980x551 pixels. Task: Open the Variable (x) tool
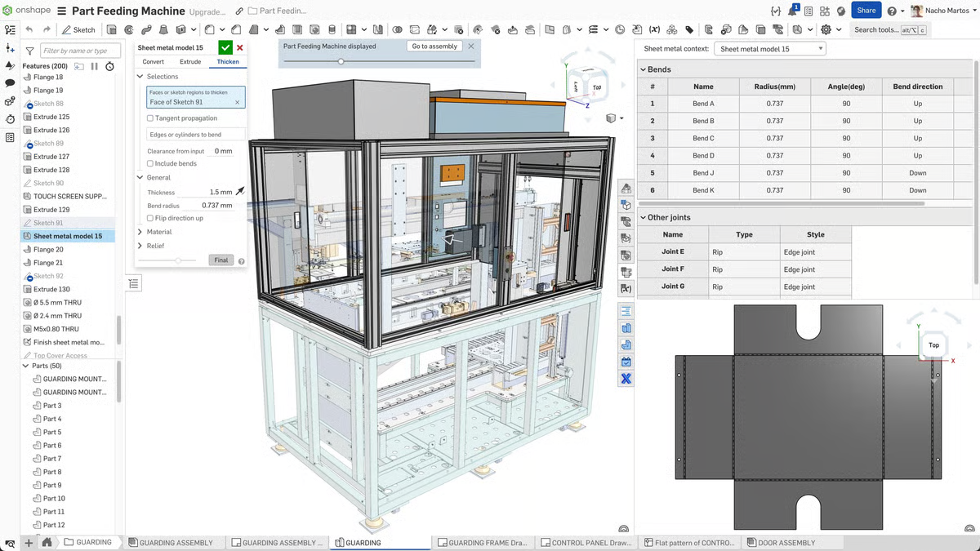click(x=654, y=29)
